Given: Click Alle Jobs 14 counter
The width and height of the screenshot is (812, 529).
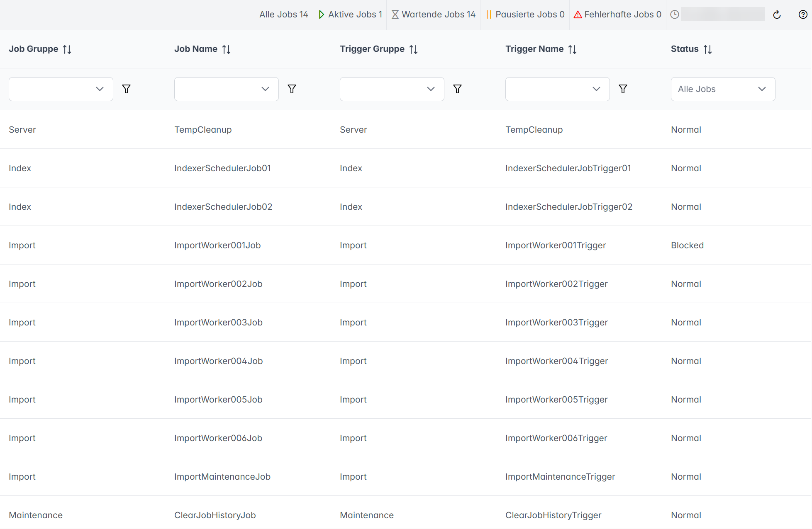Looking at the screenshot, I should coord(284,15).
